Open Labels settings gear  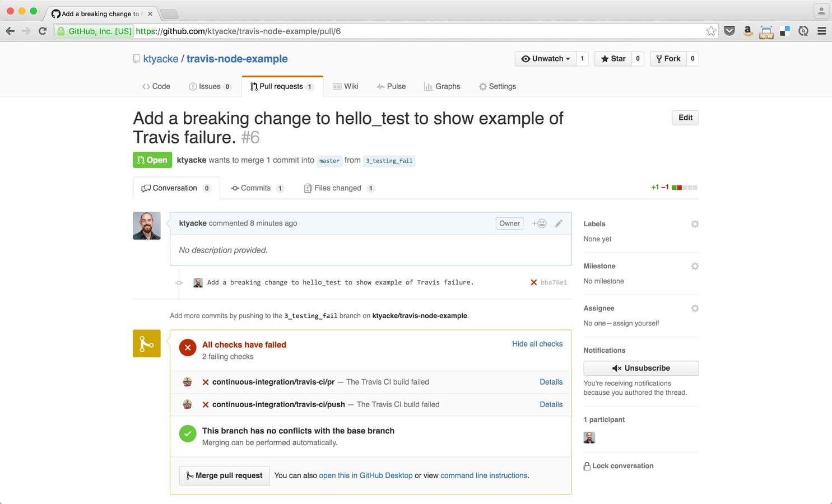(x=695, y=224)
